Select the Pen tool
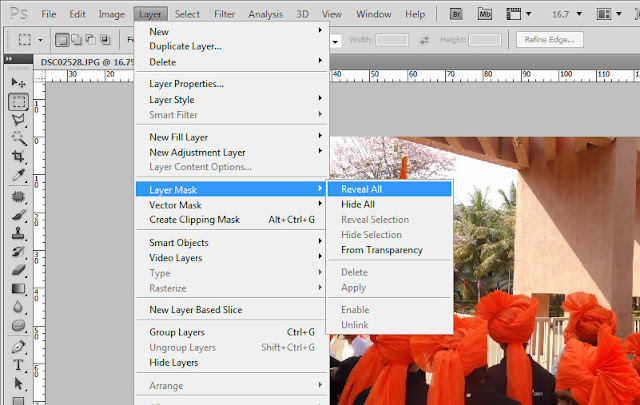 [x=18, y=347]
